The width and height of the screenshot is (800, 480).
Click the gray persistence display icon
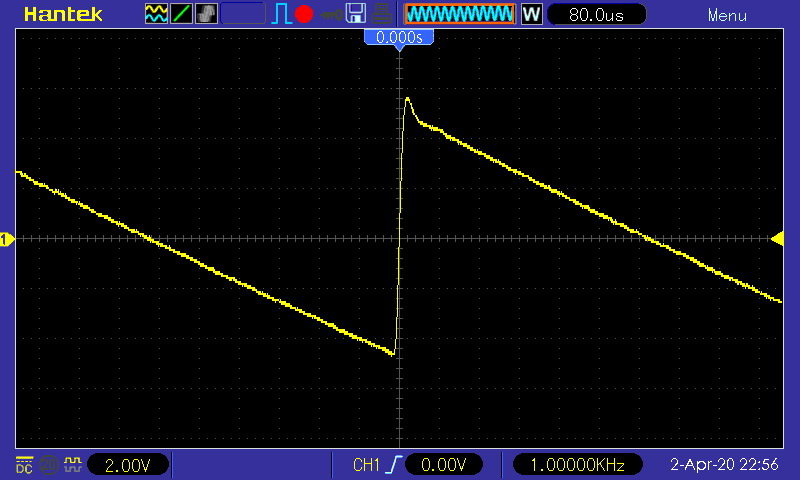(x=206, y=14)
